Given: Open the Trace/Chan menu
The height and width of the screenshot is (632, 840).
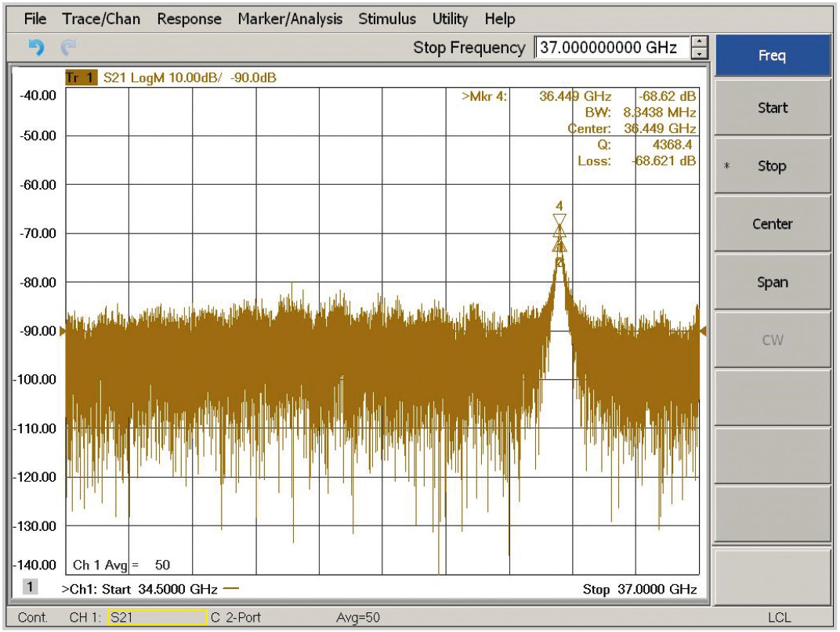Looking at the screenshot, I should point(101,19).
